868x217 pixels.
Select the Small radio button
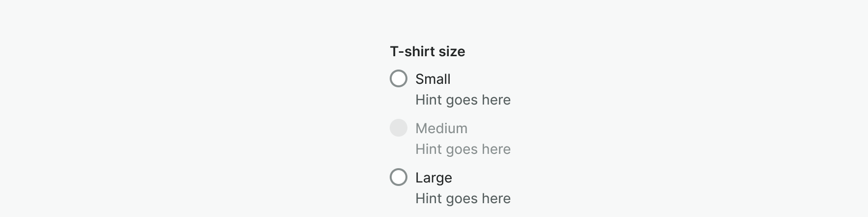(399, 78)
